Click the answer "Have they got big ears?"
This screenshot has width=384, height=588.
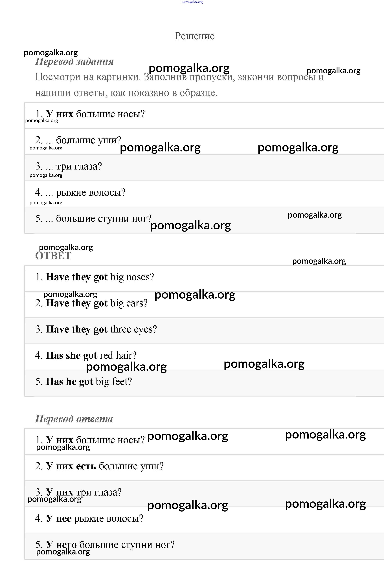91,303
